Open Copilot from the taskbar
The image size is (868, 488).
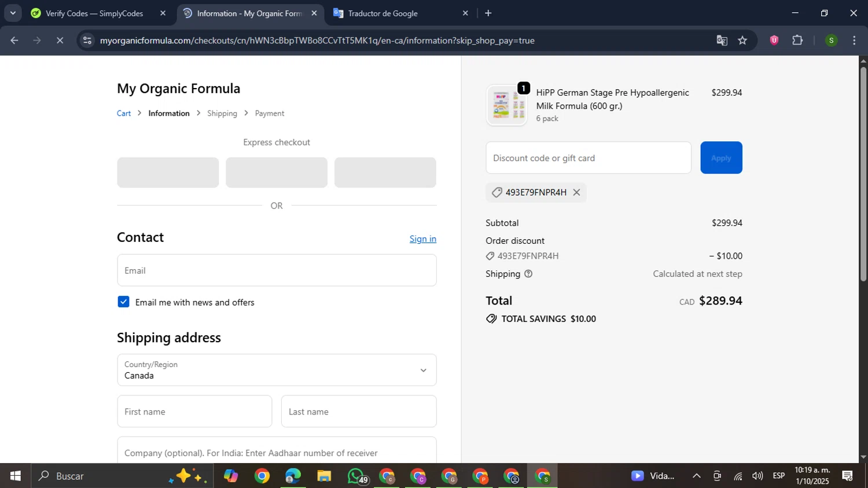[231, 476]
